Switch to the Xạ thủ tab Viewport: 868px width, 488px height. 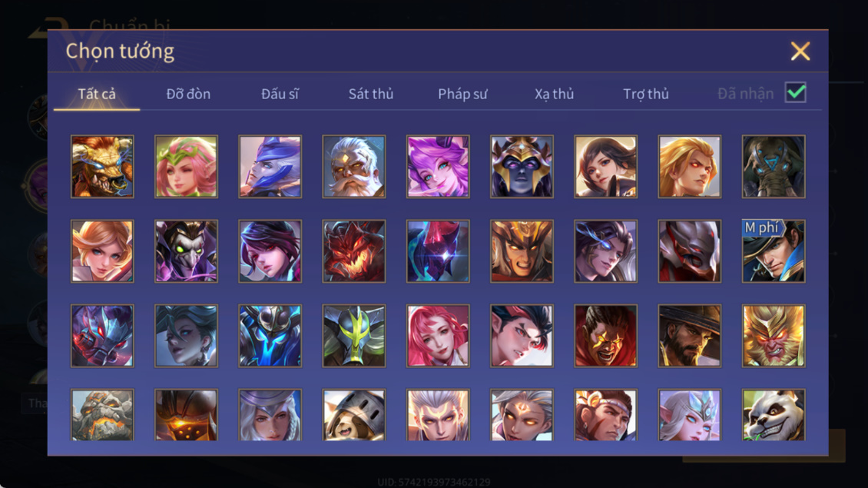click(554, 95)
